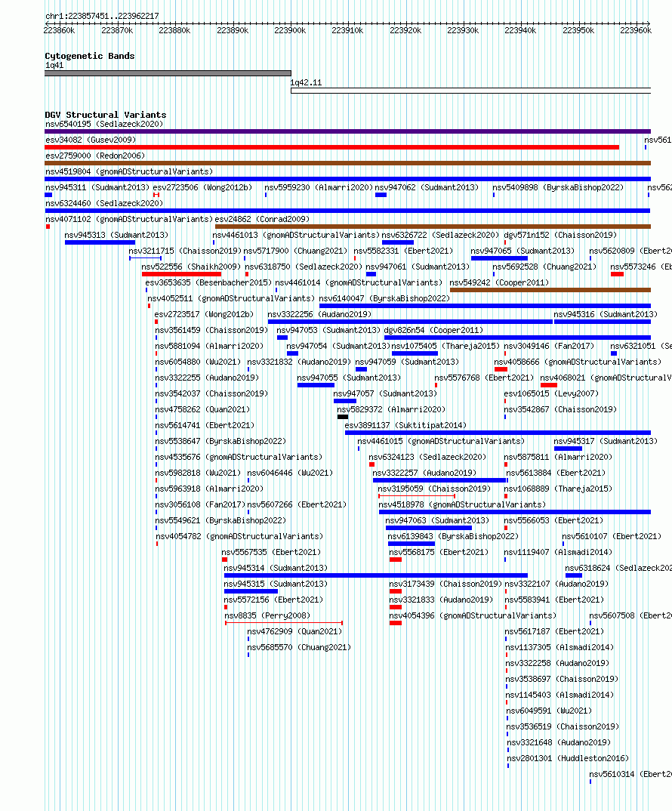The width and height of the screenshot is (672, 811).
Task: Select the purple nsv6540195 variant bar
Action: click(347, 131)
